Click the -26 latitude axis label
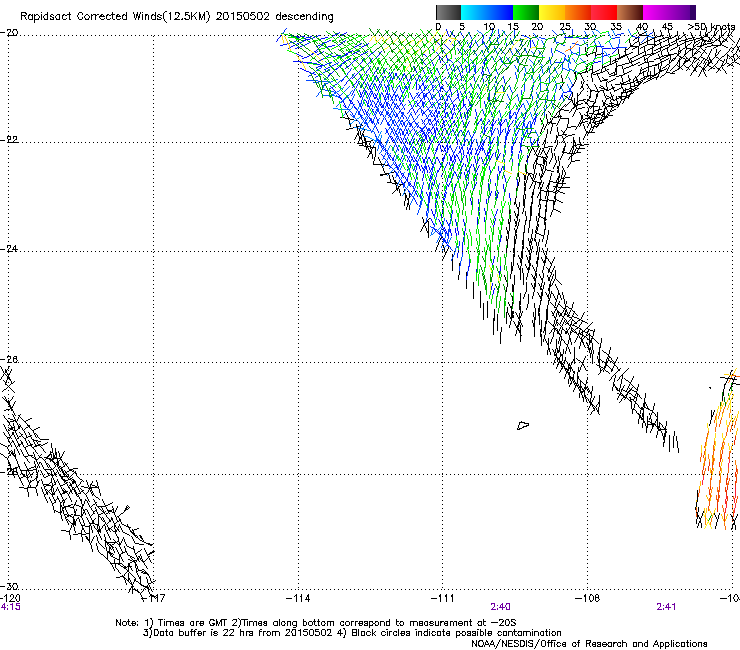 [x=9, y=360]
